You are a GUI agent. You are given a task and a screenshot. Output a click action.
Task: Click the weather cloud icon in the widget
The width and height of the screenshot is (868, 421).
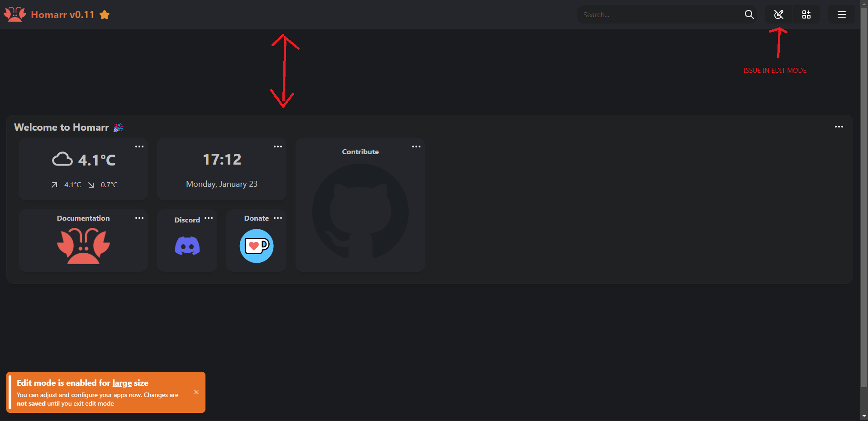pyautogui.click(x=62, y=159)
